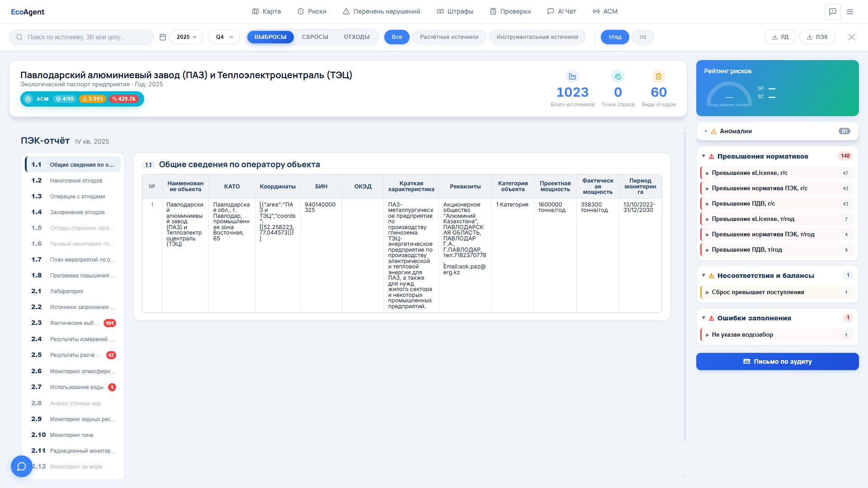Click the Штрафы money icon
The height and width of the screenshot is (488, 868).
(x=440, y=11)
